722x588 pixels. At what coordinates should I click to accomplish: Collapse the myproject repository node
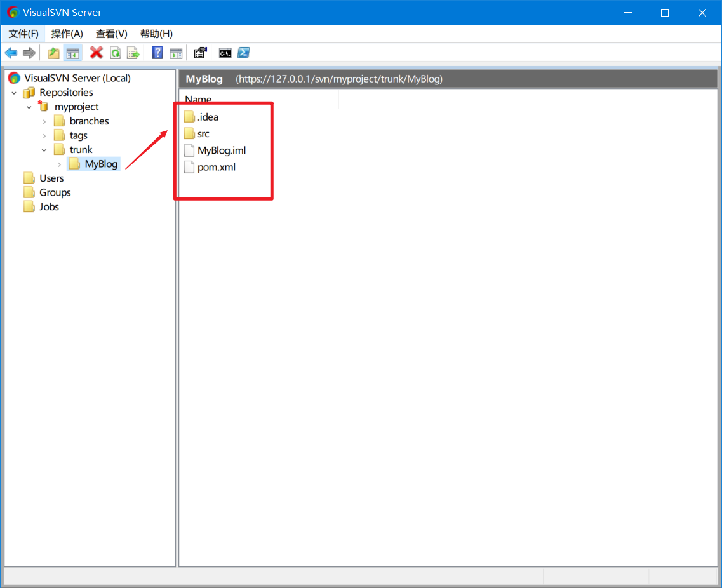click(29, 107)
